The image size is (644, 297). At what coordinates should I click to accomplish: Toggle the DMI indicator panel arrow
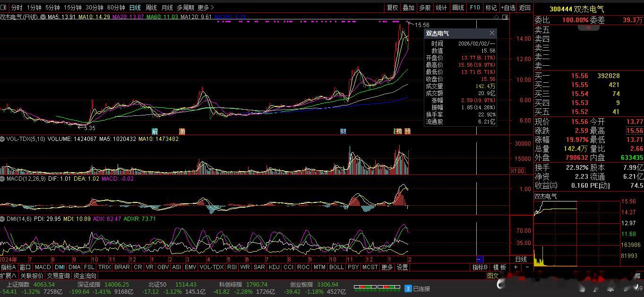point(2,219)
